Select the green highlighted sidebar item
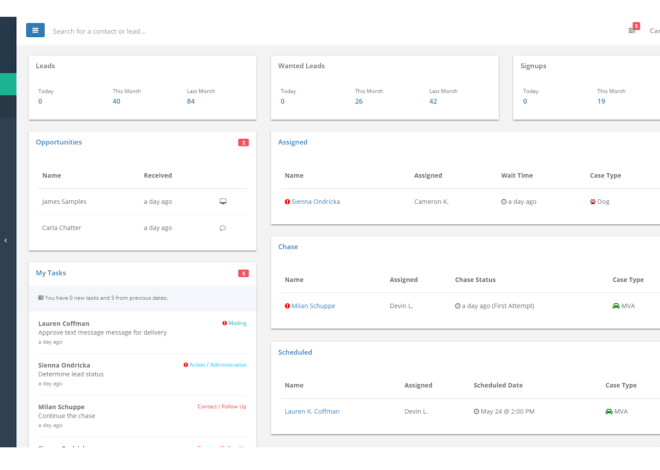The image size is (660, 470). [x=8, y=84]
